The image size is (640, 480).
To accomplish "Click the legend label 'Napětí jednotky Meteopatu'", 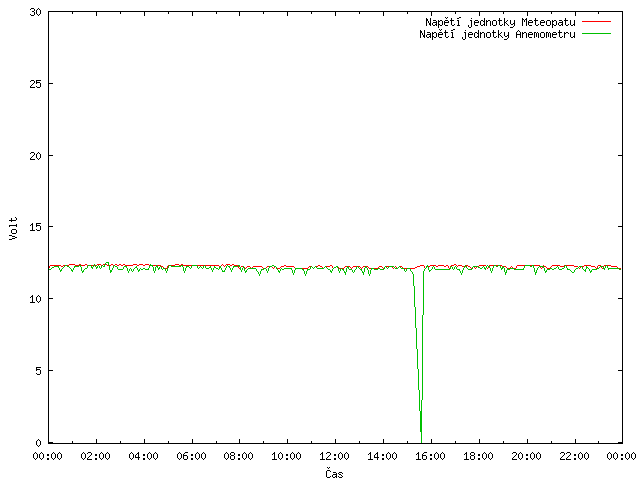I will [500, 22].
